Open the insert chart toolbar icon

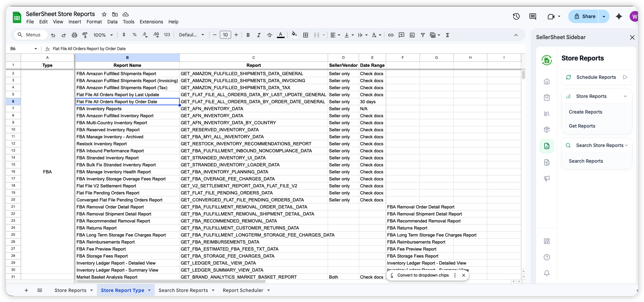(412, 35)
